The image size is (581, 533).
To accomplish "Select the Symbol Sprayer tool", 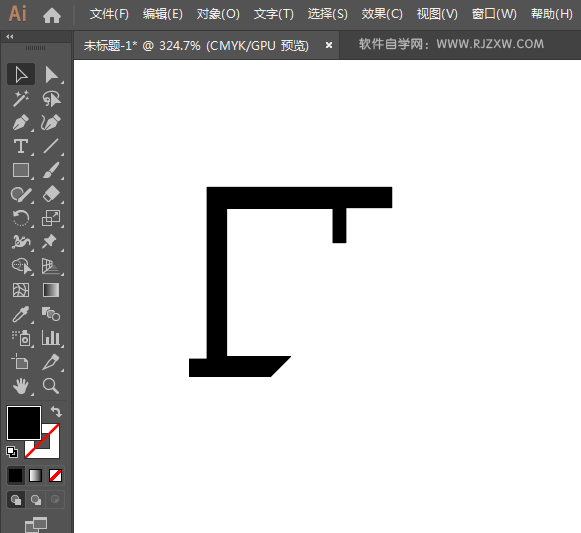I will 21,338.
